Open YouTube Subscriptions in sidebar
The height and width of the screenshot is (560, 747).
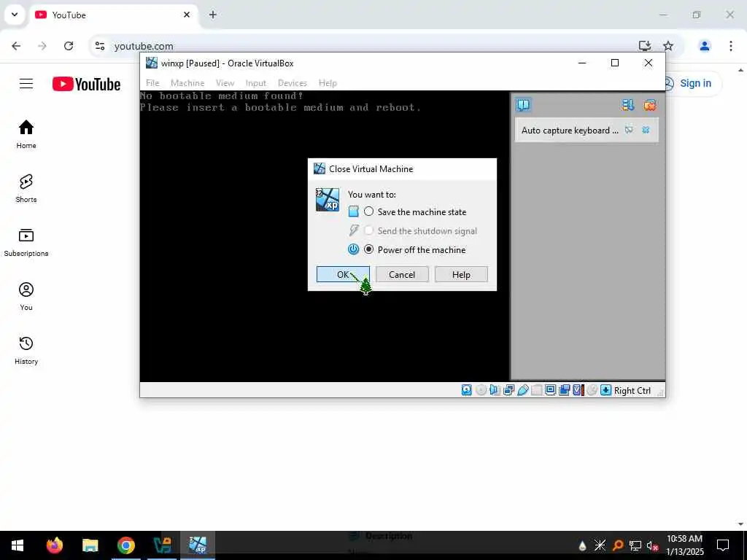click(26, 242)
